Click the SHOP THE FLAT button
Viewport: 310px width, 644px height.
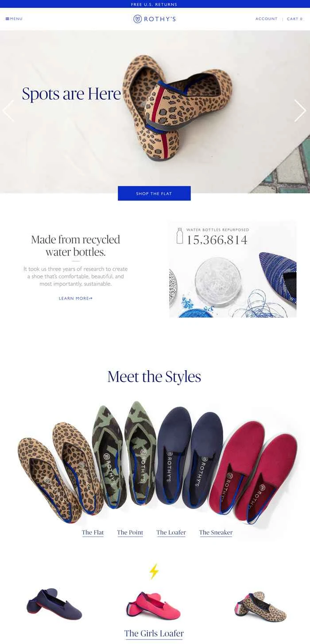(x=154, y=193)
